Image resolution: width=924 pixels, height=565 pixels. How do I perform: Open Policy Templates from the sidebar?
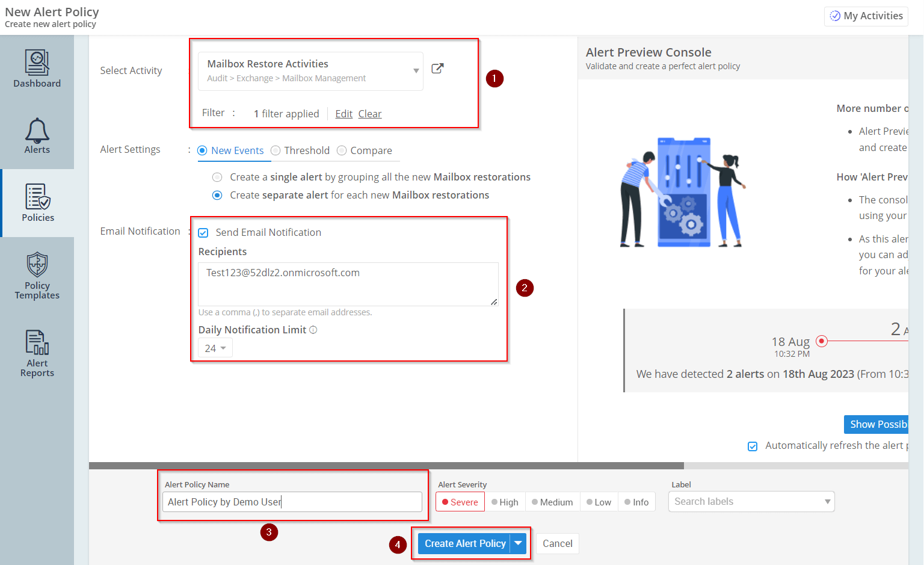tap(37, 275)
